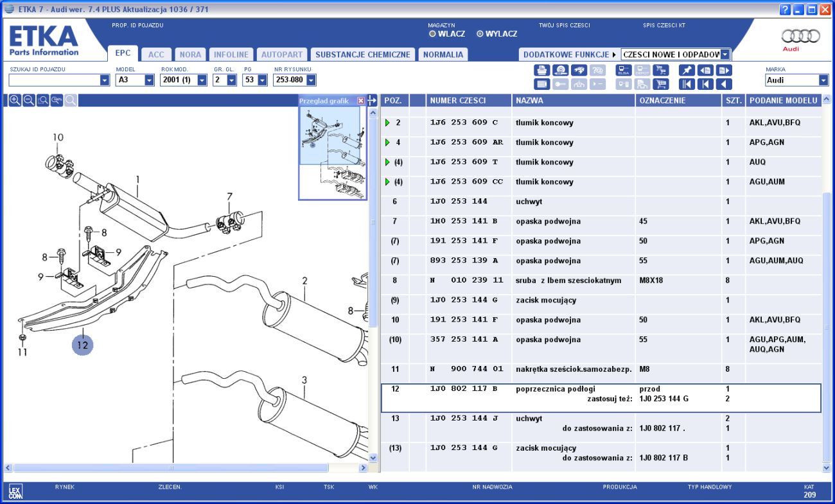Click the OZNACZENIE column header

click(x=678, y=101)
